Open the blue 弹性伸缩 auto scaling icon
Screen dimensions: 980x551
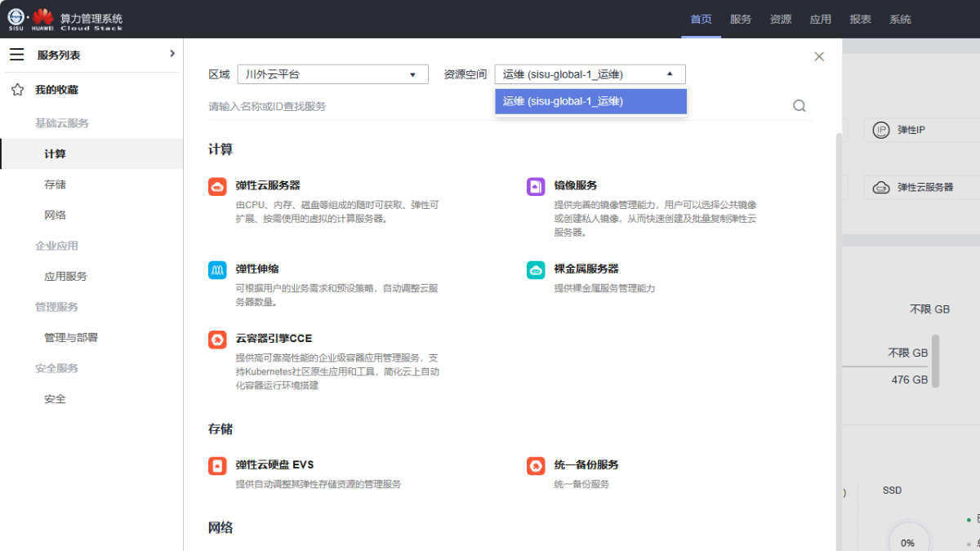click(x=217, y=270)
